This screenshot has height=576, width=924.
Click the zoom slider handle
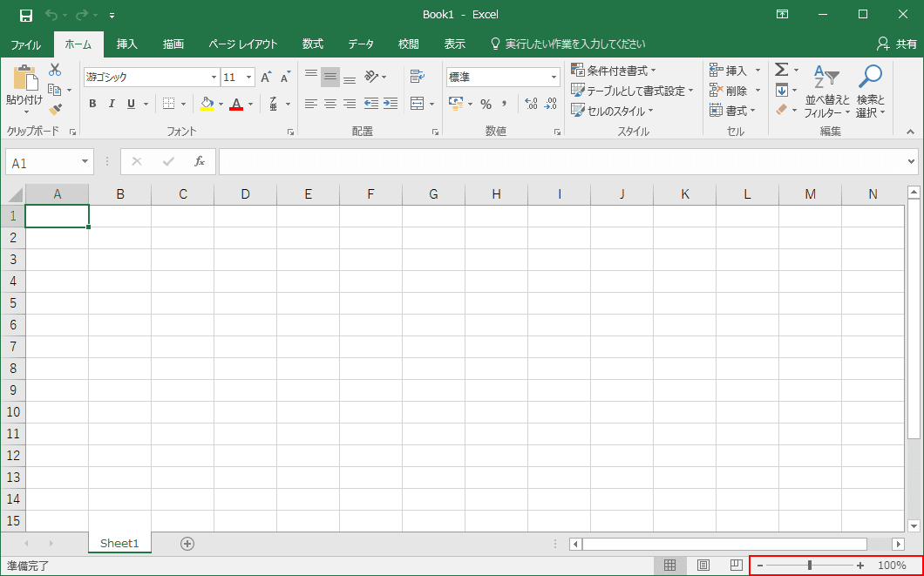tap(810, 566)
